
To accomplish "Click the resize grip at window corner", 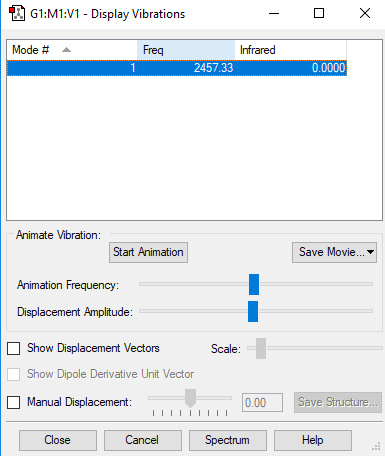I will (376, 446).
